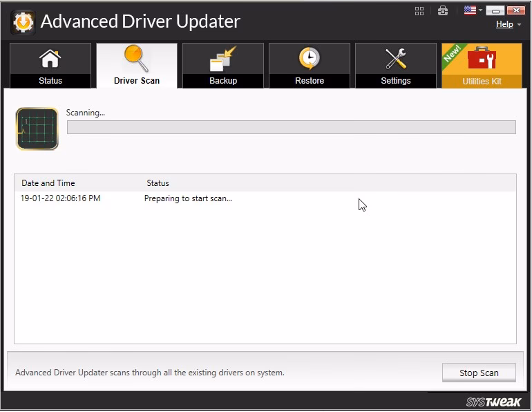
Task: Expand the dropdown arrow next to Help
Action: click(519, 25)
